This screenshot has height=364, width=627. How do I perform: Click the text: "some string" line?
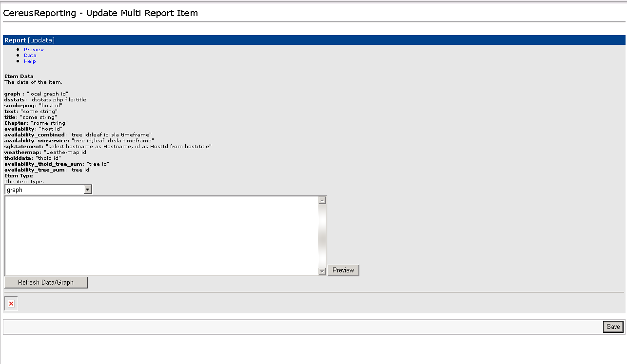pos(31,111)
